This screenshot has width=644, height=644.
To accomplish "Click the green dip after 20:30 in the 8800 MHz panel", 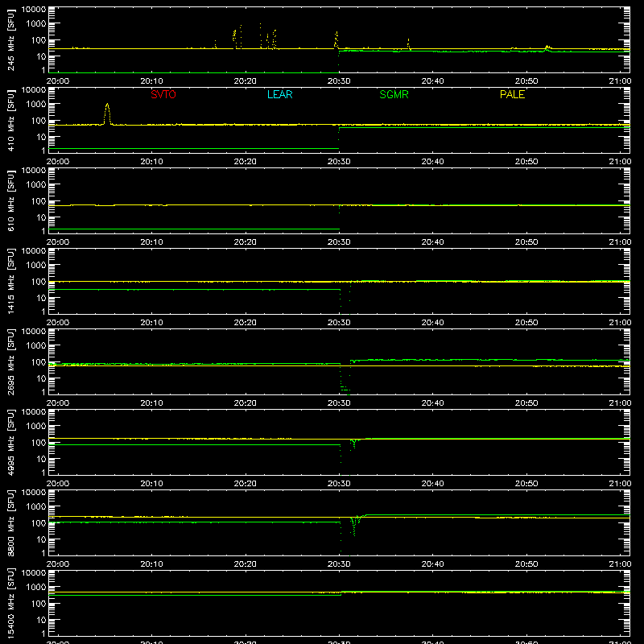I will pyautogui.click(x=353, y=528).
